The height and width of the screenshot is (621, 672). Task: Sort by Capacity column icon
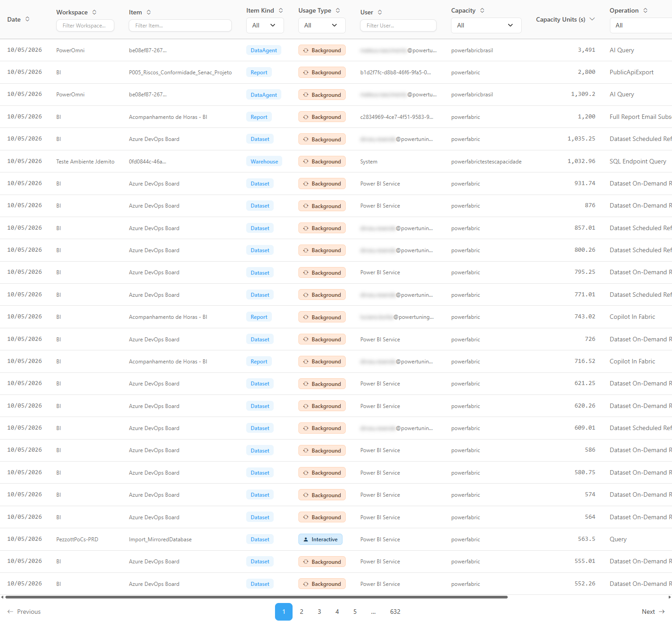pyautogui.click(x=482, y=10)
